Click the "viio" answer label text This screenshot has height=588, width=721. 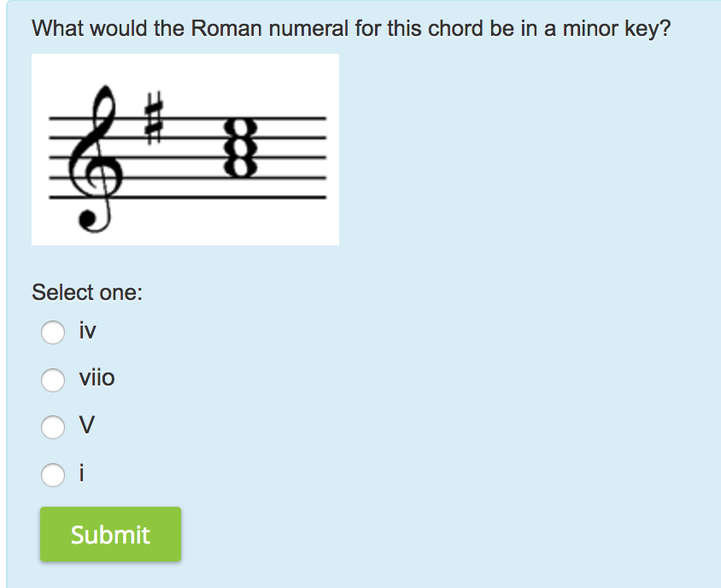pos(97,379)
